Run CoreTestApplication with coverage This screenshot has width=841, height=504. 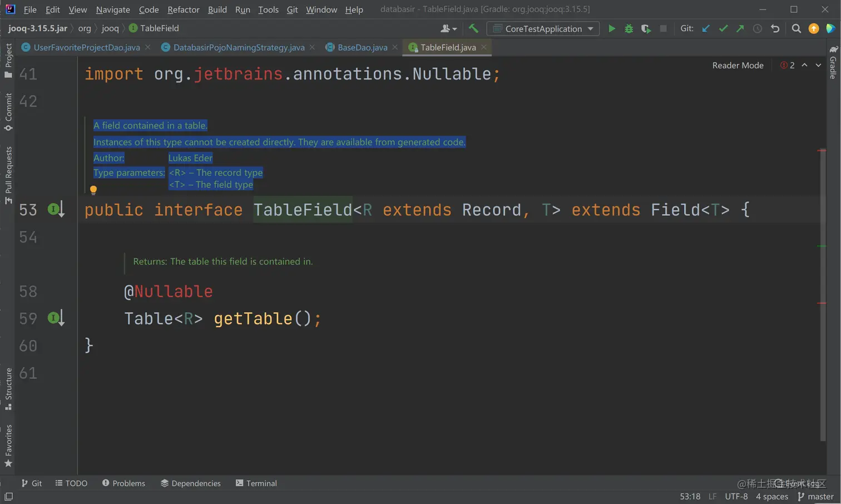point(646,28)
